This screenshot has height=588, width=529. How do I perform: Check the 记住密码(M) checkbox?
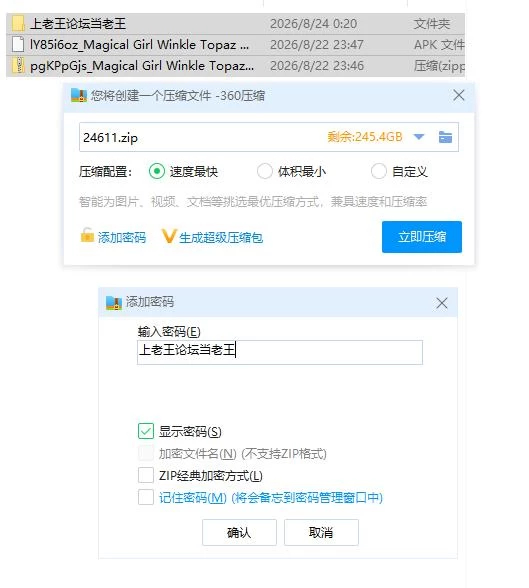point(146,497)
